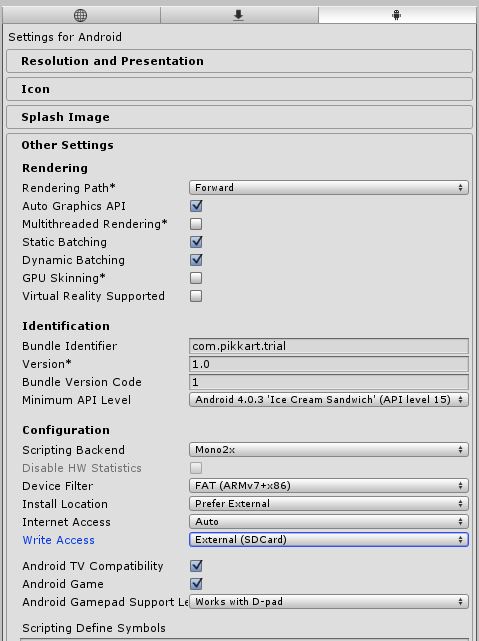Select the web globe platform tab icon
The image size is (479, 641).
[x=81, y=15]
